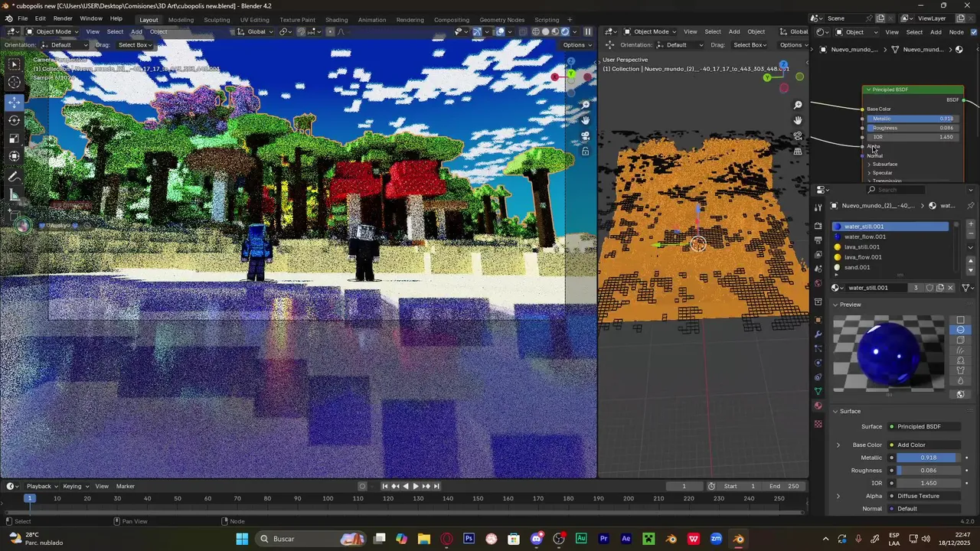Duplicate material water_still.001
The image size is (980, 551).
click(940, 288)
